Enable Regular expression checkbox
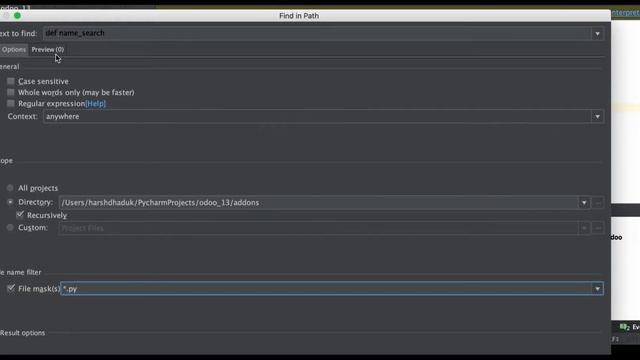This screenshot has height=360, width=640. [x=11, y=103]
